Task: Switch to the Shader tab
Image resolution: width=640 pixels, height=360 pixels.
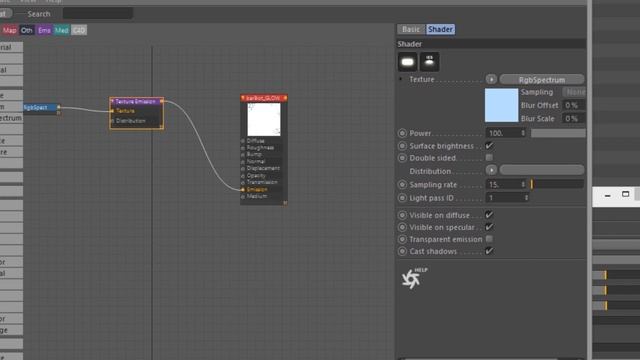Action: click(x=440, y=29)
